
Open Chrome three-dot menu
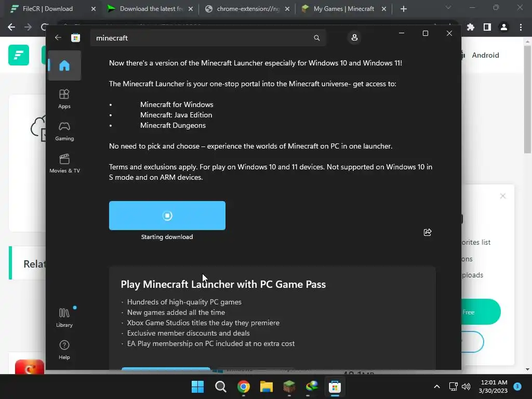pos(521,27)
